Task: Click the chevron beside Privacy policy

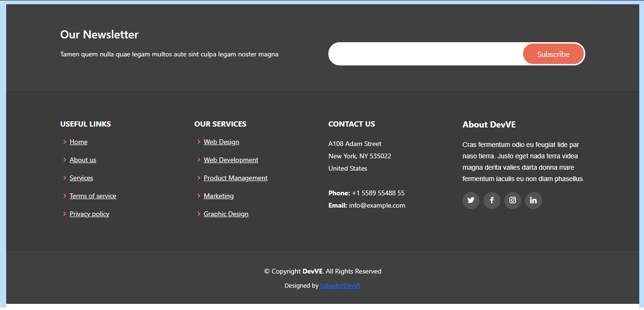Action: pyautogui.click(x=64, y=214)
